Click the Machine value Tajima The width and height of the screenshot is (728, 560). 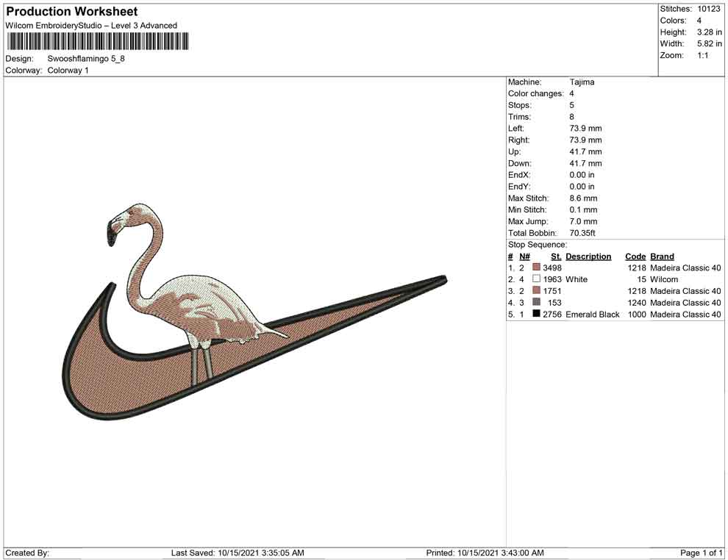click(582, 82)
